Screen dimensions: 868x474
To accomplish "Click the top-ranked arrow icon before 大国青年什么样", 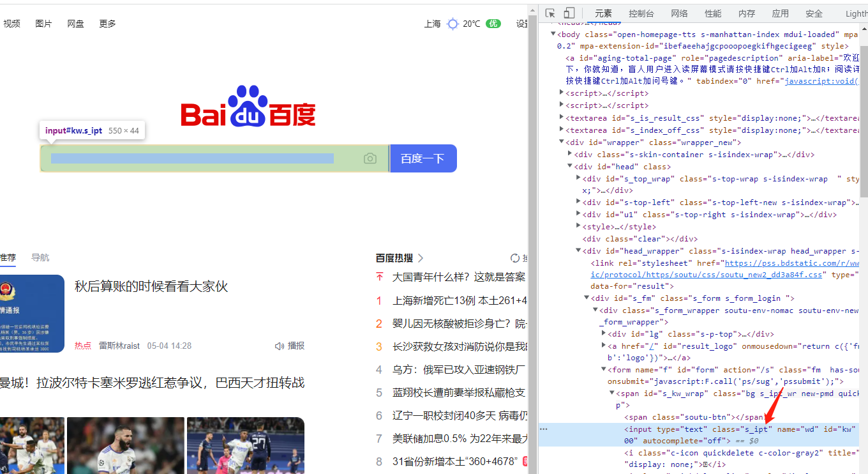I will (x=380, y=277).
